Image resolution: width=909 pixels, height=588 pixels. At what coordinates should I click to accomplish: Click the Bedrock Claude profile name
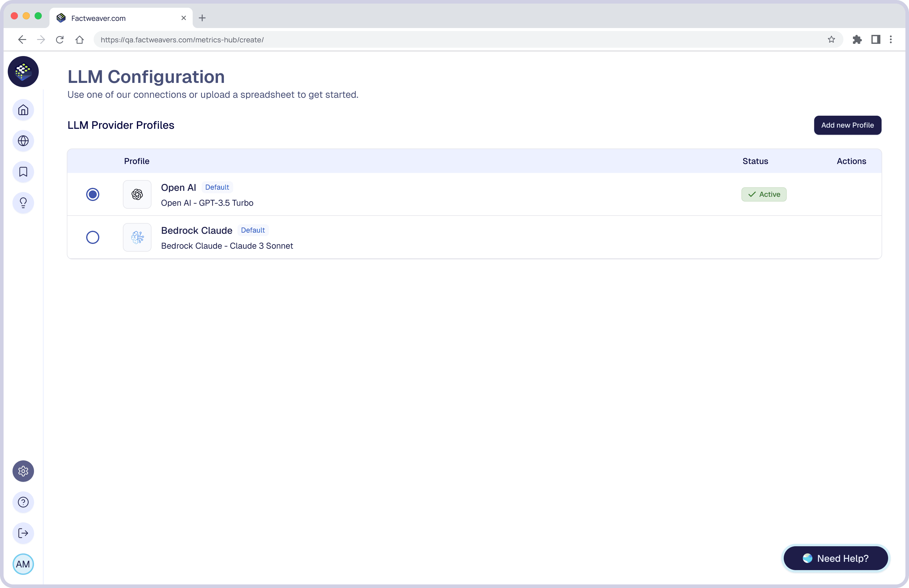[197, 230]
